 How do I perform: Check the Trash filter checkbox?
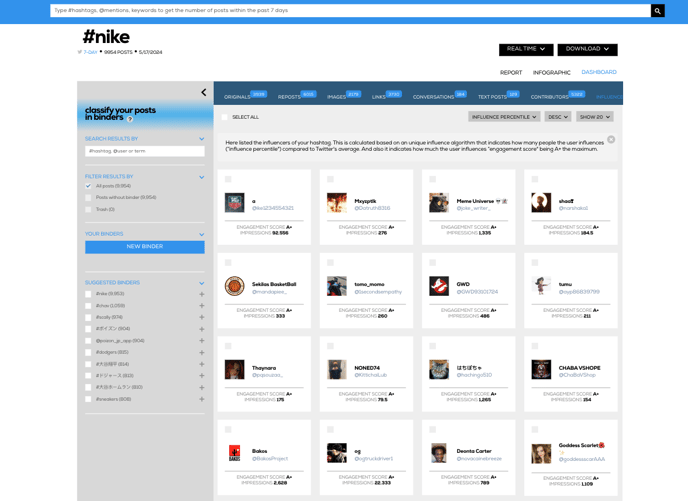[x=88, y=210]
